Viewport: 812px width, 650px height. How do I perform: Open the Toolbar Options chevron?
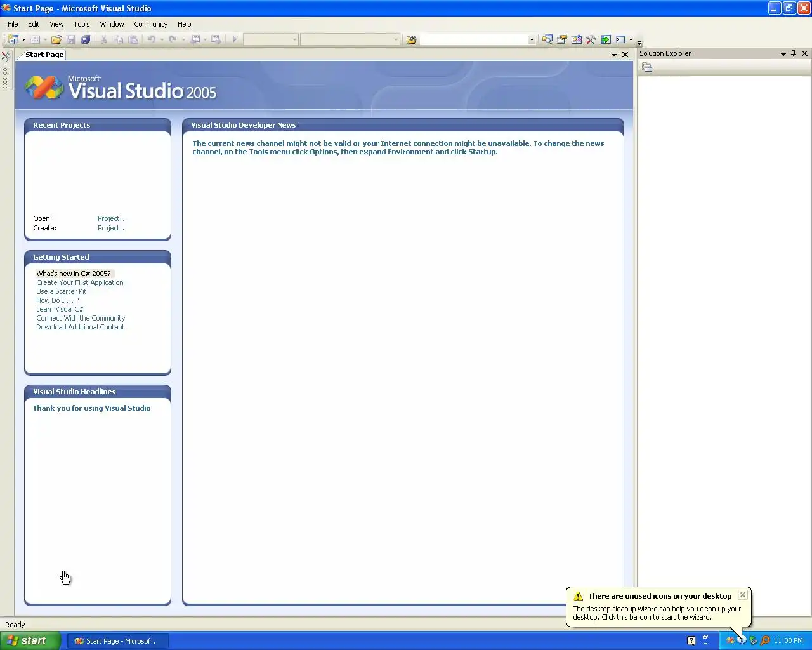coord(639,43)
